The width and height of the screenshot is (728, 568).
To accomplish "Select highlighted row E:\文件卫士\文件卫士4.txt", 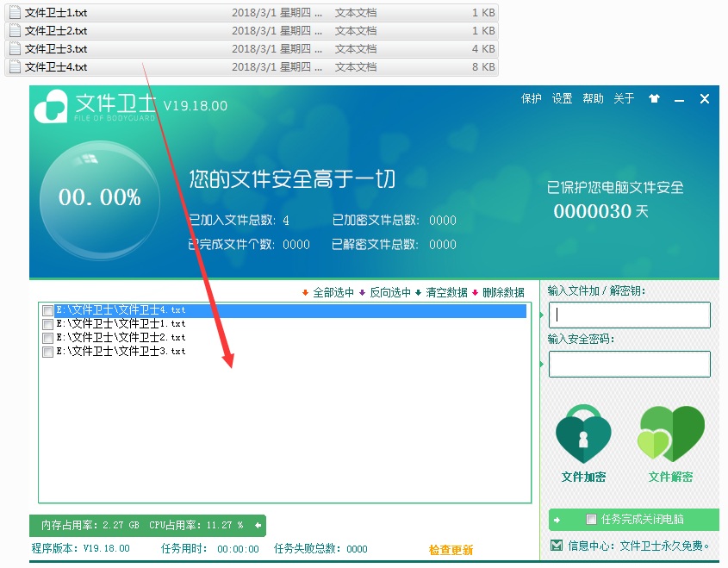I will (284, 310).
